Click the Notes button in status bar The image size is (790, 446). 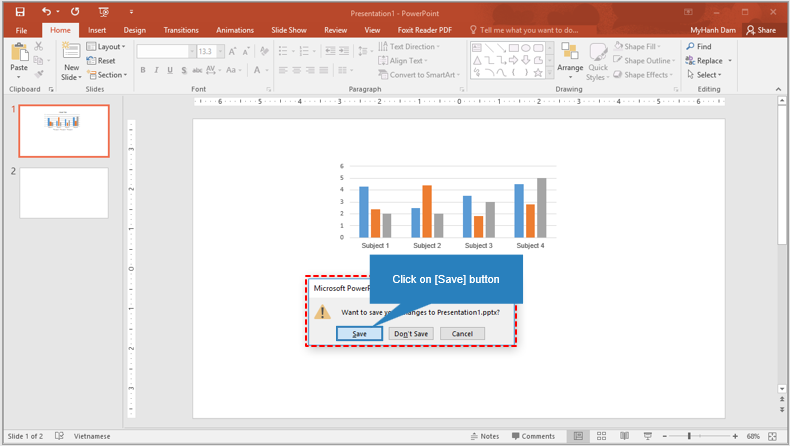click(485, 436)
